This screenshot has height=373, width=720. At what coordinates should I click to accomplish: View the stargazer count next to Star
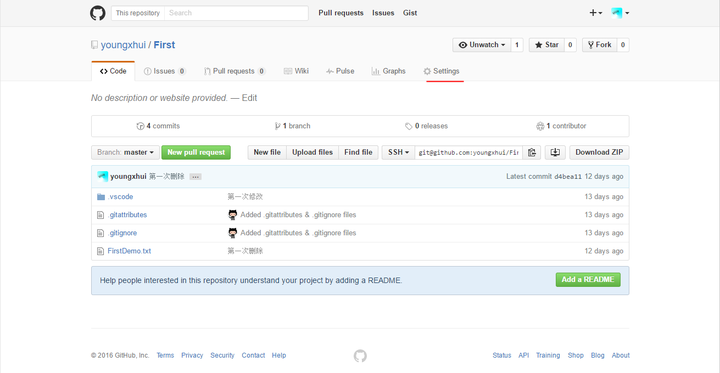[x=570, y=45]
